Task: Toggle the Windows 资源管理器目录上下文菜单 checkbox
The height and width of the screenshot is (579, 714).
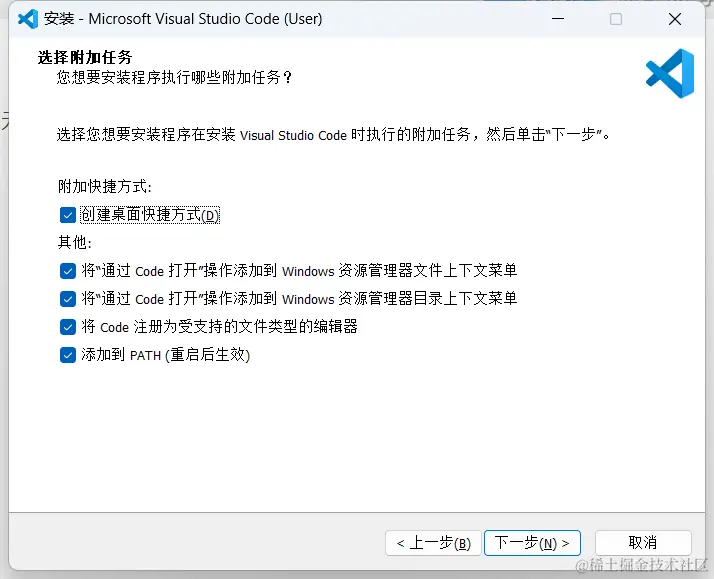Action: point(68,299)
